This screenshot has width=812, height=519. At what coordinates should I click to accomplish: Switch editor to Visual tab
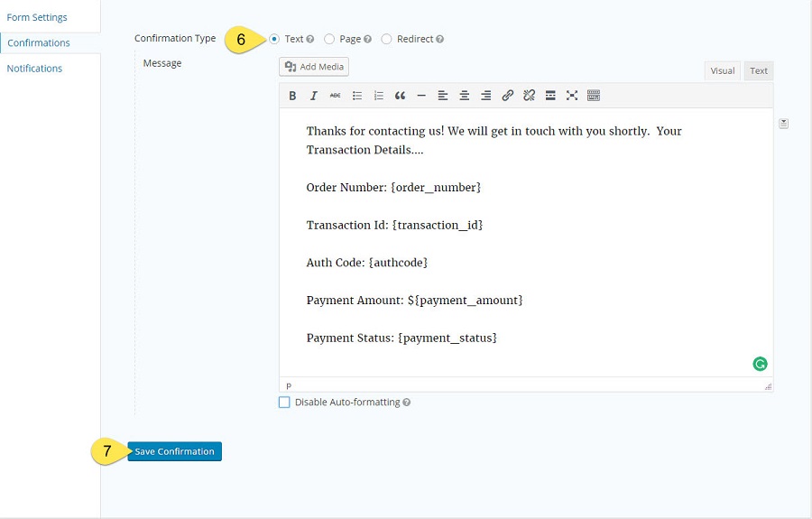tap(723, 71)
